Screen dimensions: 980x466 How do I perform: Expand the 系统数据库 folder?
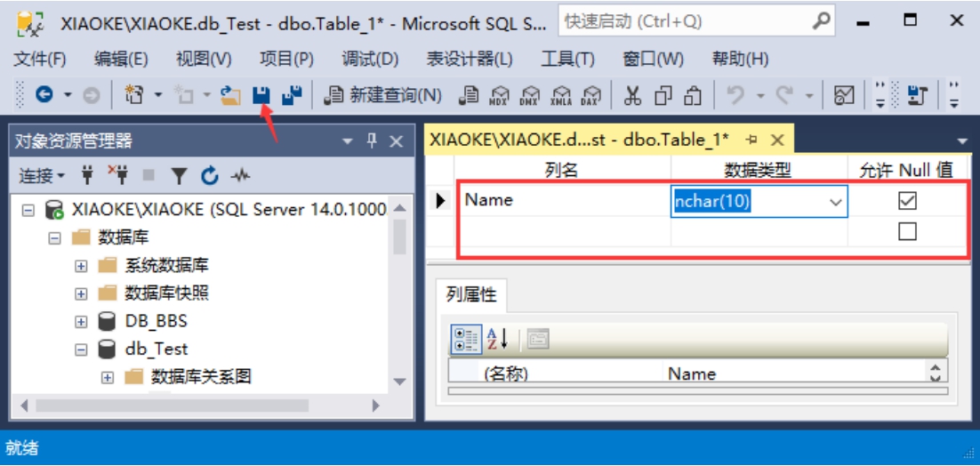(81, 266)
